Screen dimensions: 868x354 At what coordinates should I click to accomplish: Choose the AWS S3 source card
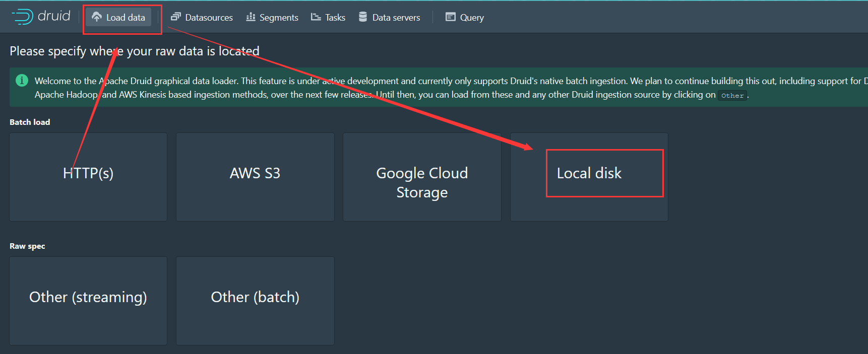click(255, 177)
